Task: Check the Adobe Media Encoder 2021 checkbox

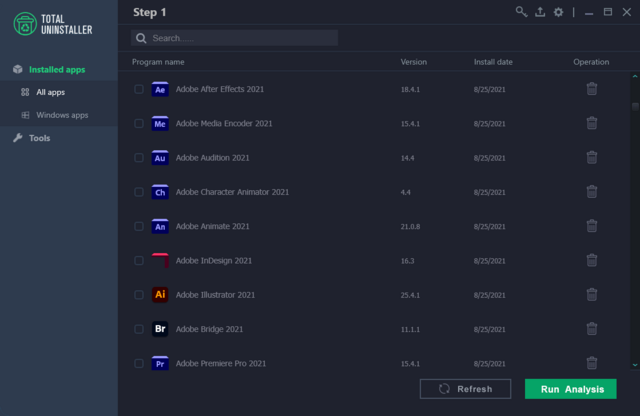Action: click(139, 124)
